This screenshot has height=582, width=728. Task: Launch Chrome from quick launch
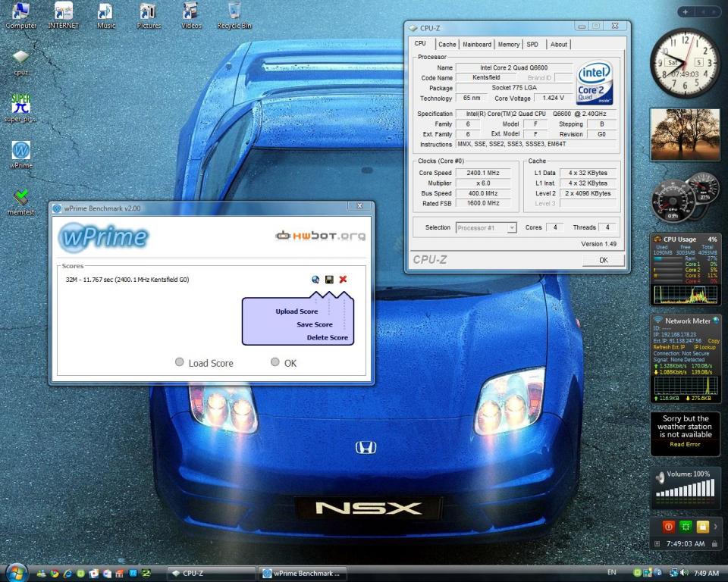(x=55, y=574)
